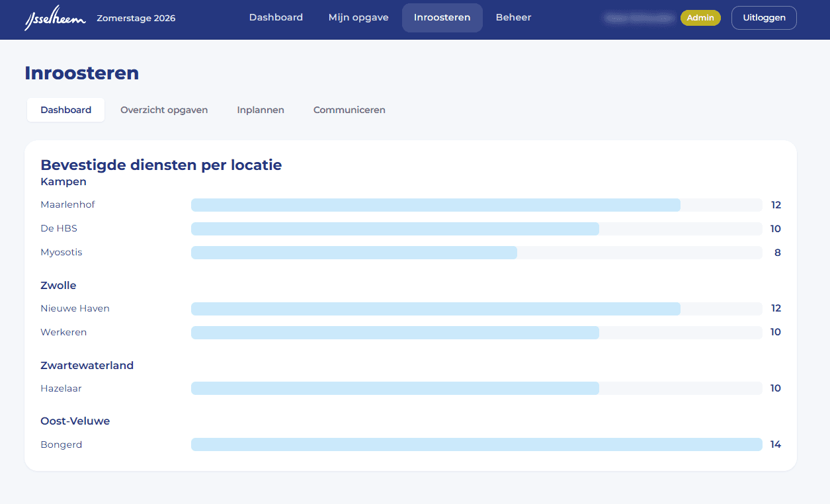Screen dimensions: 830x504
Task: Click the Uitloggen button
Action: tap(764, 18)
